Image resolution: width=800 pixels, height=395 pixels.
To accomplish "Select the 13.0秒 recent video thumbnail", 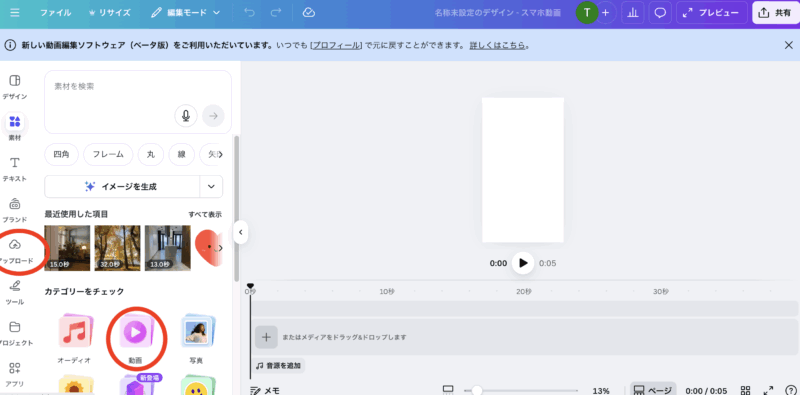I will click(168, 248).
